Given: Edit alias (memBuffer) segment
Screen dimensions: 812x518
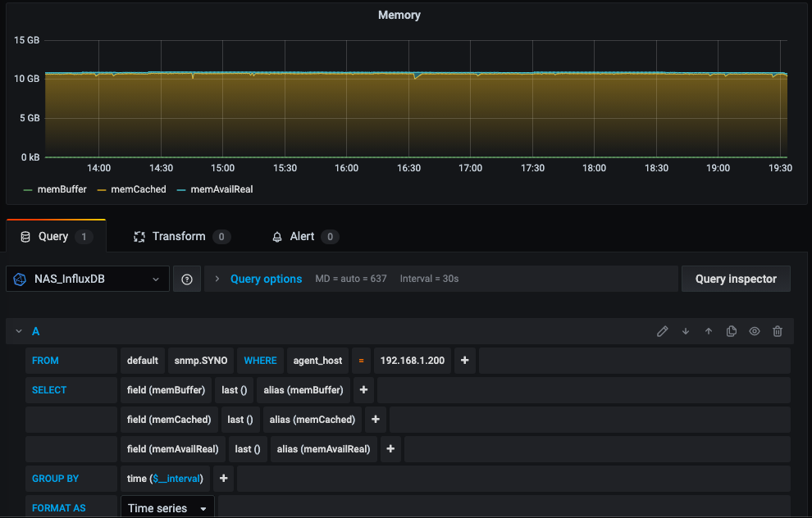Looking at the screenshot, I should coord(303,390).
